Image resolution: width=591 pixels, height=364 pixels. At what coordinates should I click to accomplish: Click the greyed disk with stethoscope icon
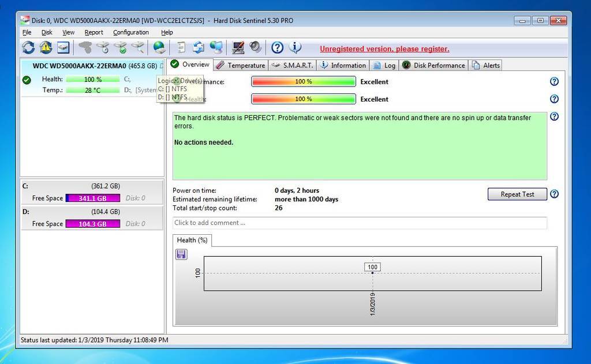tap(85, 47)
